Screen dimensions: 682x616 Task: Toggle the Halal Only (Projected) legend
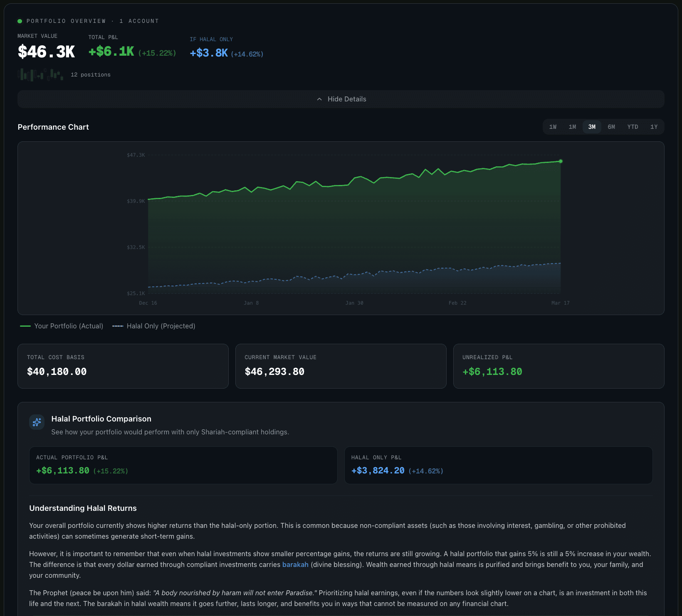(154, 326)
